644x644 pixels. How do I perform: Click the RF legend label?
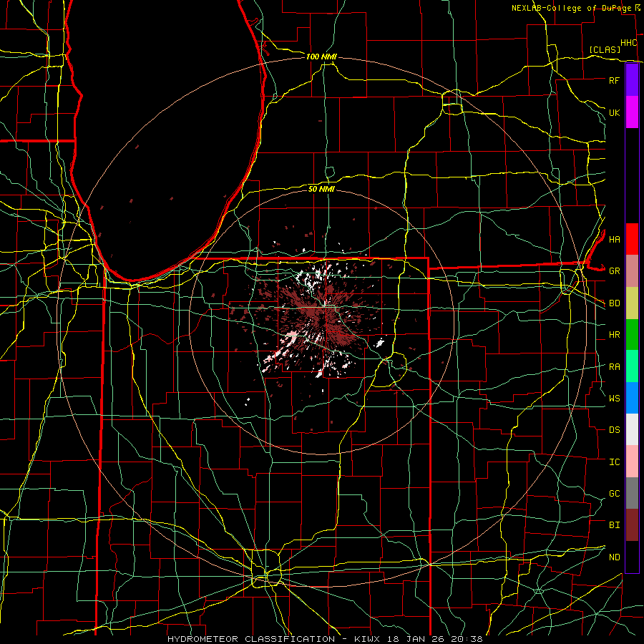(614, 80)
